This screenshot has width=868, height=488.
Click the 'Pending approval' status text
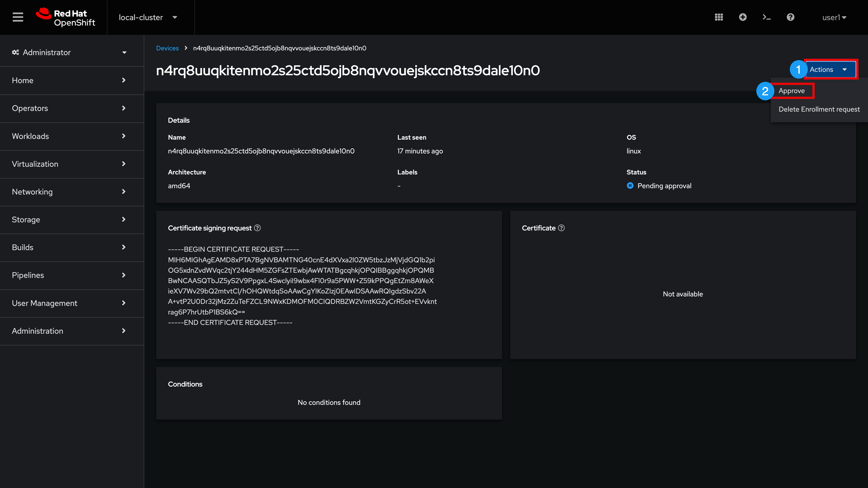[664, 186]
